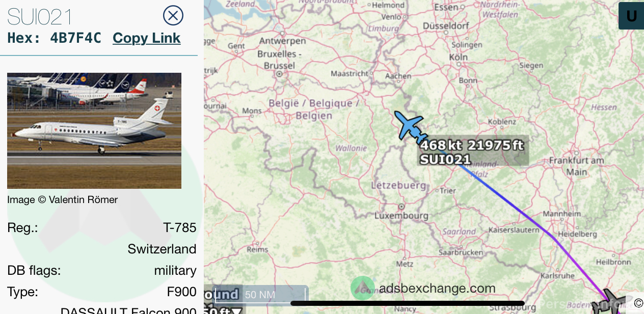Image resolution: width=644 pixels, height=314 pixels.
Task: Click the Luxembourg city marker
Action: click(x=401, y=207)
